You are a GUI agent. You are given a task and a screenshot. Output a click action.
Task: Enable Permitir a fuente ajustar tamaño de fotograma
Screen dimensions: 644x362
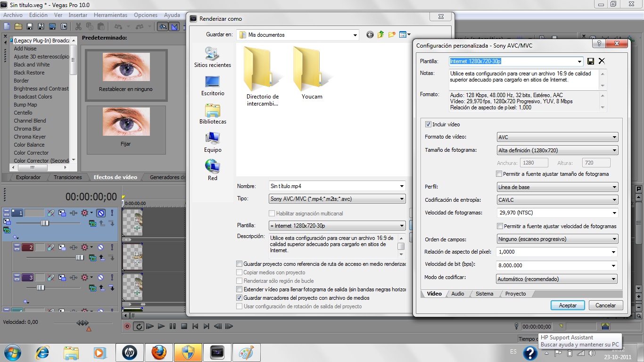point(499,174)
